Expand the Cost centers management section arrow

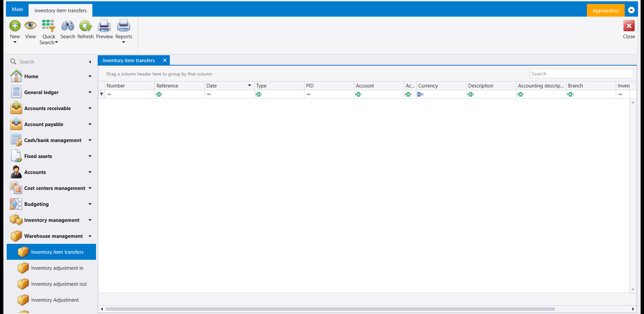coord(90,188)
